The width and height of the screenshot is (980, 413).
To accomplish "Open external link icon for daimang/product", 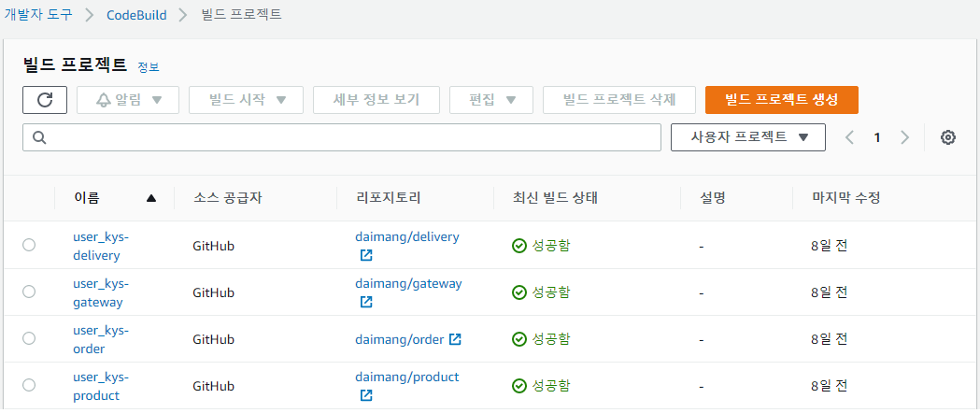I will (x=366, y=395).
